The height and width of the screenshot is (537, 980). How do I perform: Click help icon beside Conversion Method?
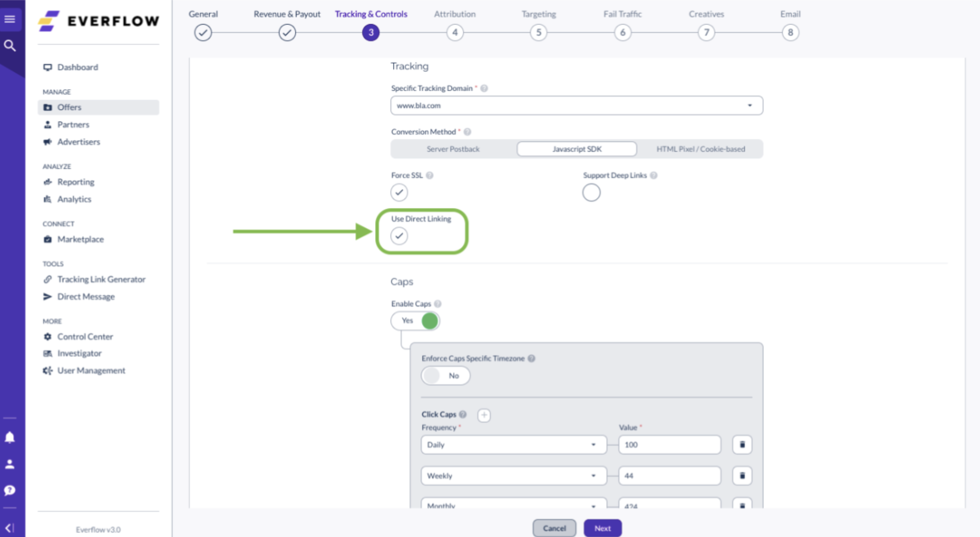click(x=467, y=132)
